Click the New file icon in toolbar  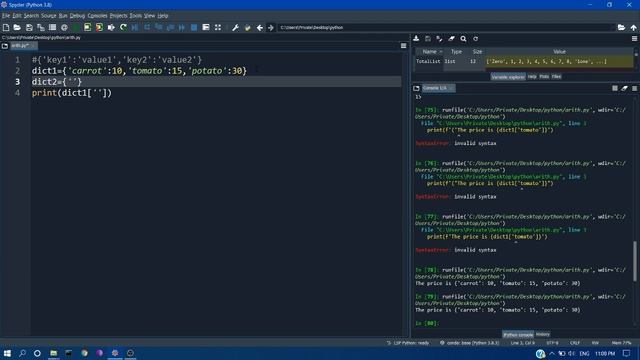tap(6, 27)
